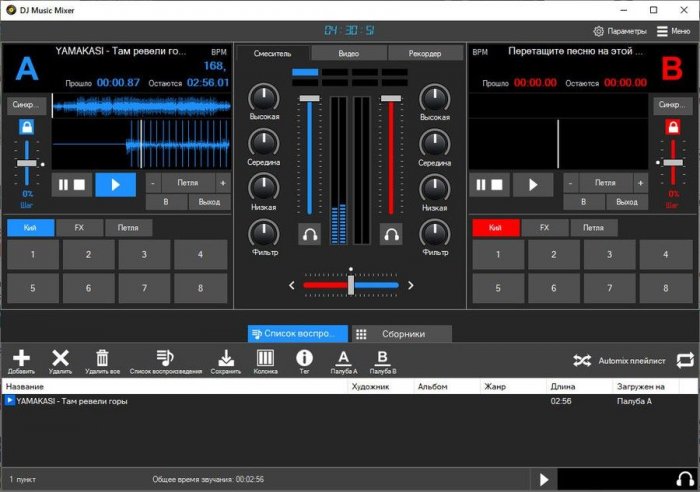Click the Колонка columns icon
700x492 pixels.
point(266,358)
